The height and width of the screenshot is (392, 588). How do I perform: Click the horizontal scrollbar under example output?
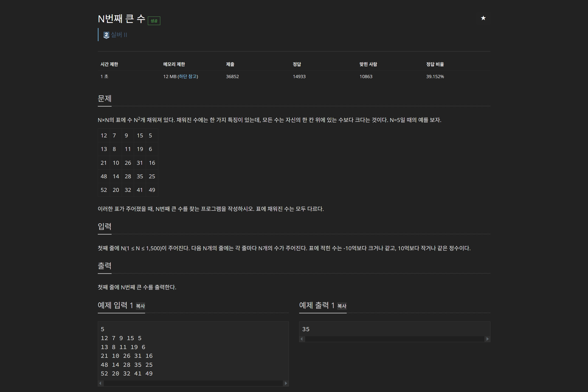[394, 339]
